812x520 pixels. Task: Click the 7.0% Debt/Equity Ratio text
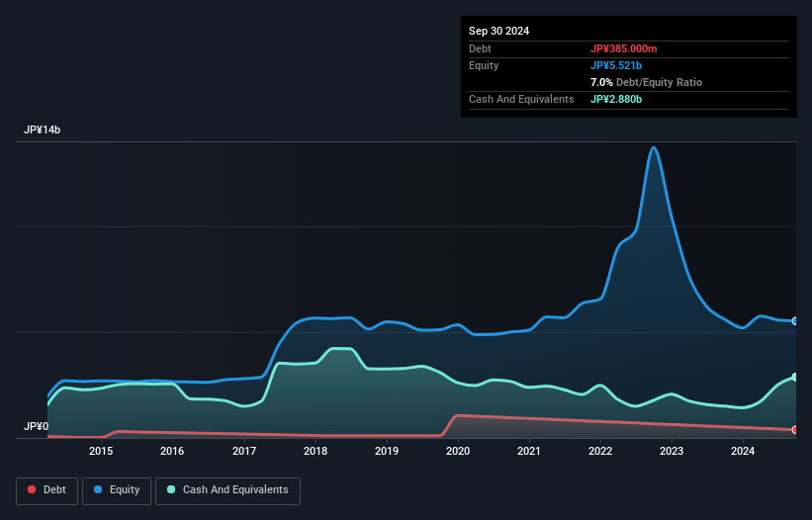tap(646, 82)
